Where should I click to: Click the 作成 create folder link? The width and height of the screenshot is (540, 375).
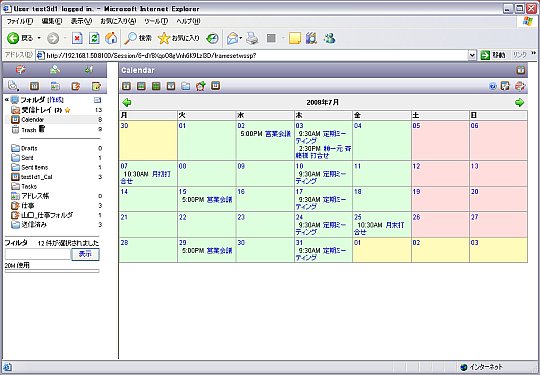click(55, 100)
